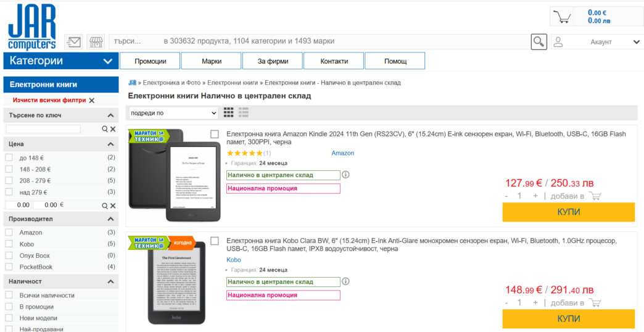The width and height of the screenshot is (644, 332).
Task: Clear keyword filter X icon
Action: click(x=113, y=129)
